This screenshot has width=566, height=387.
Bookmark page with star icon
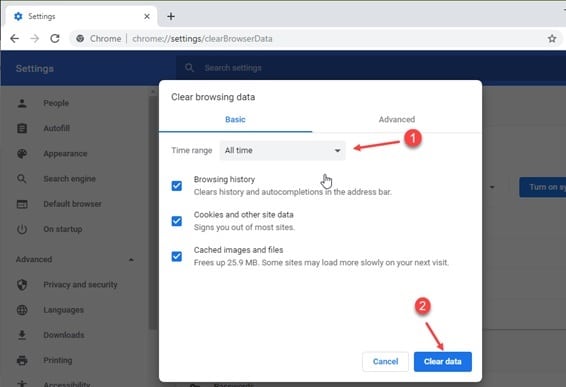pyautogui.click(x=552, y=38)
